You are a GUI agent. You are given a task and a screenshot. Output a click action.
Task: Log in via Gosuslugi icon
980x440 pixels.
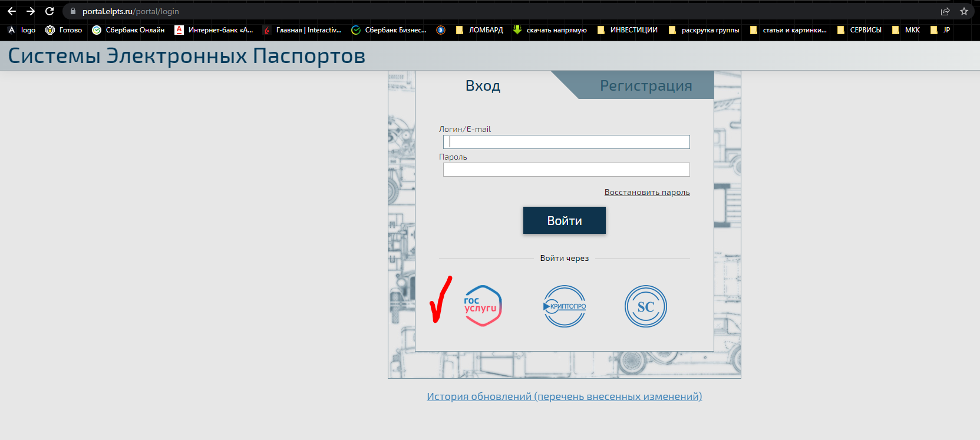tap(483, 306)
